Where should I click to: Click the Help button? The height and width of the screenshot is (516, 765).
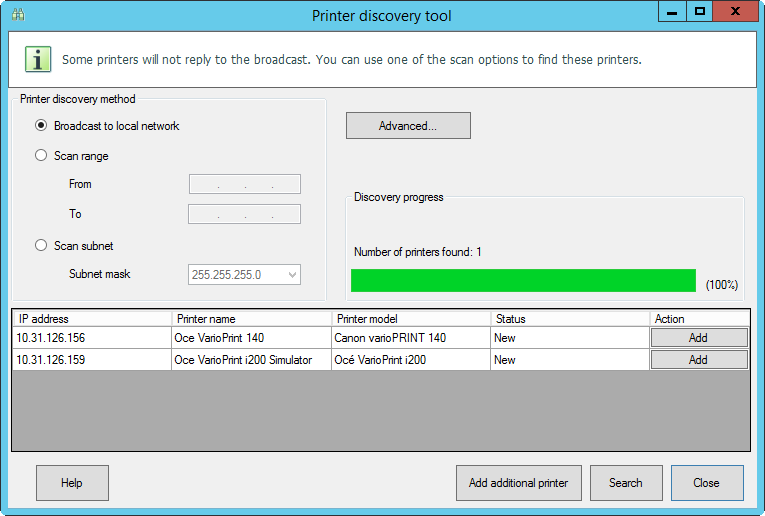click(x=72, y=483)
